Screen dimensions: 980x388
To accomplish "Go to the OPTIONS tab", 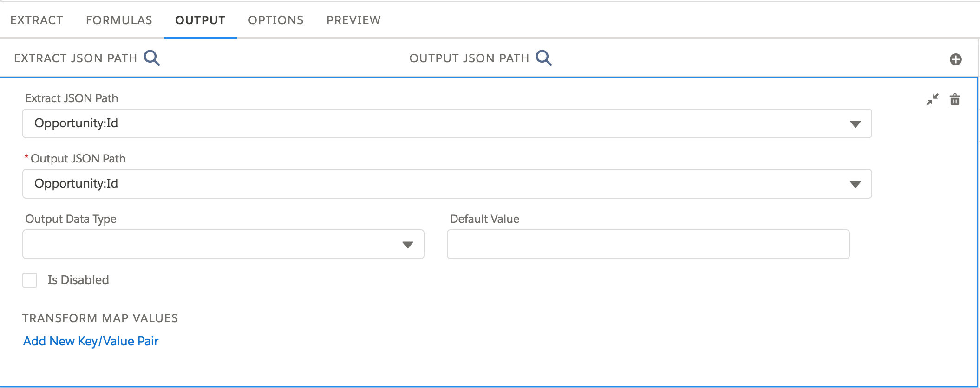I will [275, 20].
